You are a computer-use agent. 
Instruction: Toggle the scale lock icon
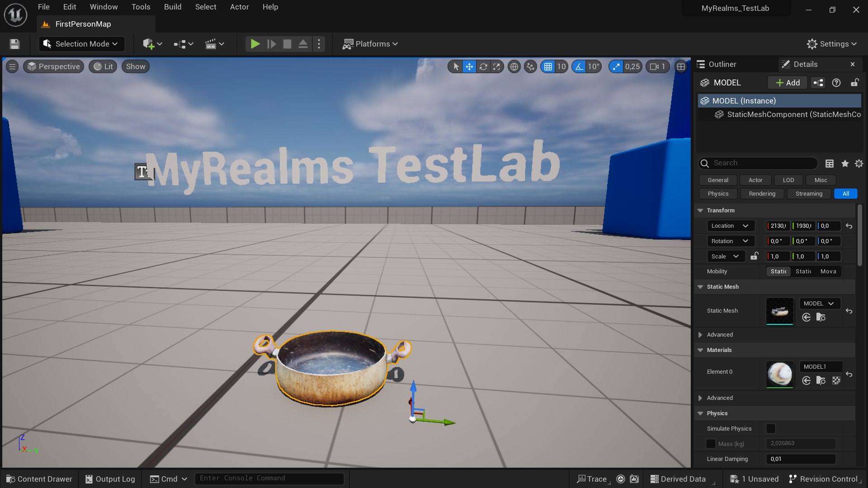click(x=754, y=256)
